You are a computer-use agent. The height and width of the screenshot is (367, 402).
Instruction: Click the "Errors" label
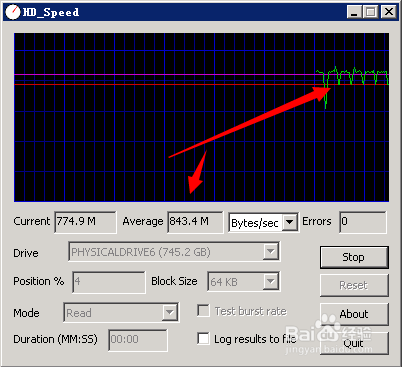[x=317, y=221]
